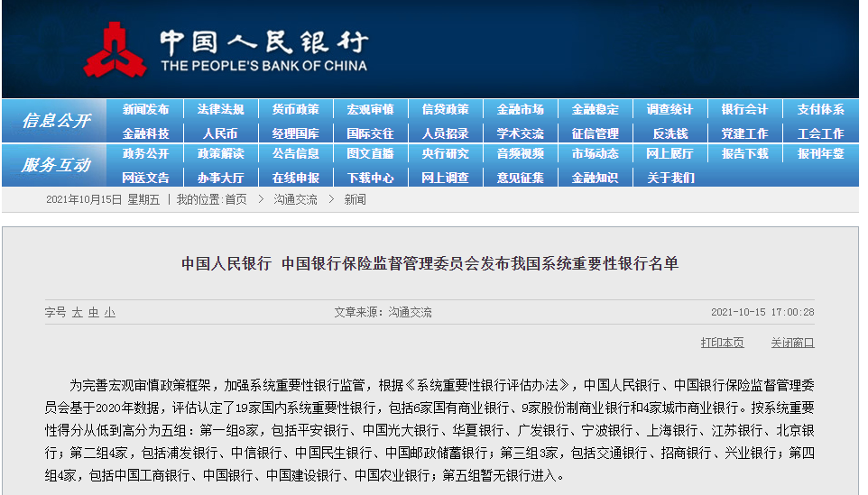868x495 pixels.
Task: Click the 信息公开 category header
Action: click(x=56, y=121)
